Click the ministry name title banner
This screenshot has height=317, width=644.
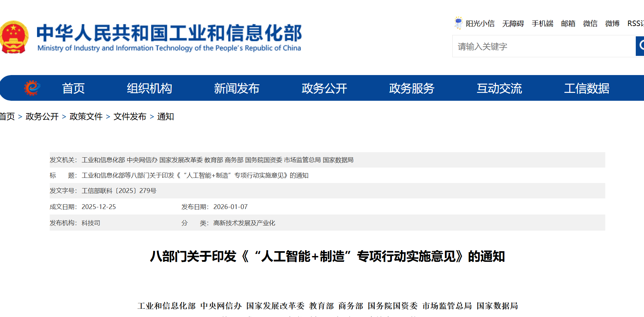169,37
